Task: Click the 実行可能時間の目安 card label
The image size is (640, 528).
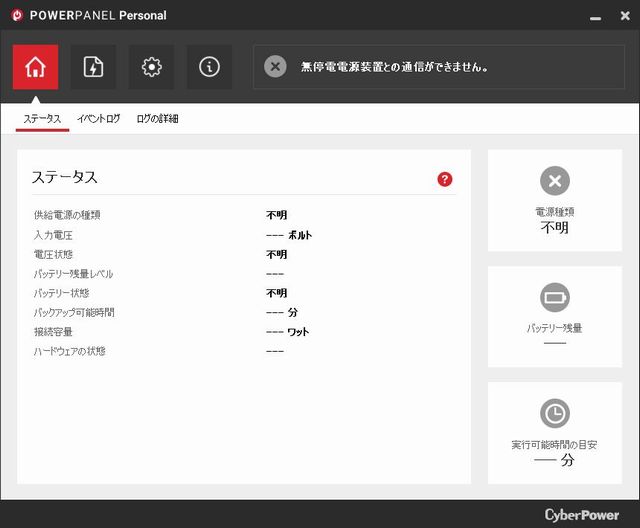Action: (554, 445)
